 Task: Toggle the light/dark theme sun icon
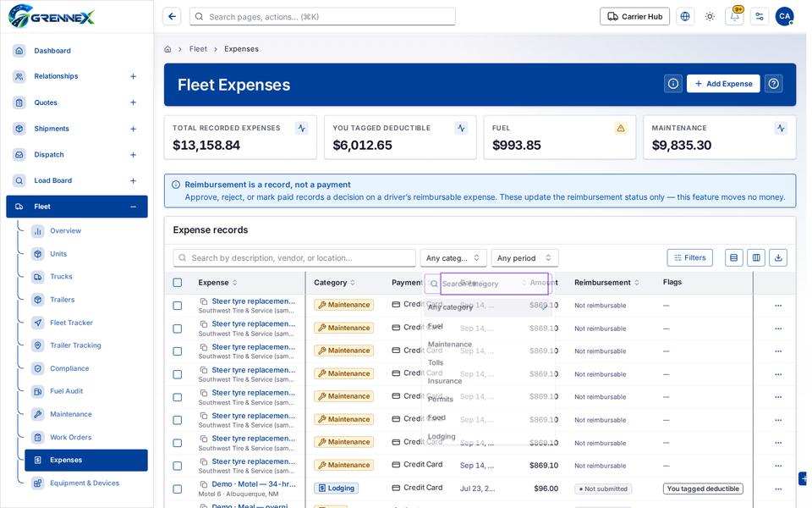click(x=710, y=17)
